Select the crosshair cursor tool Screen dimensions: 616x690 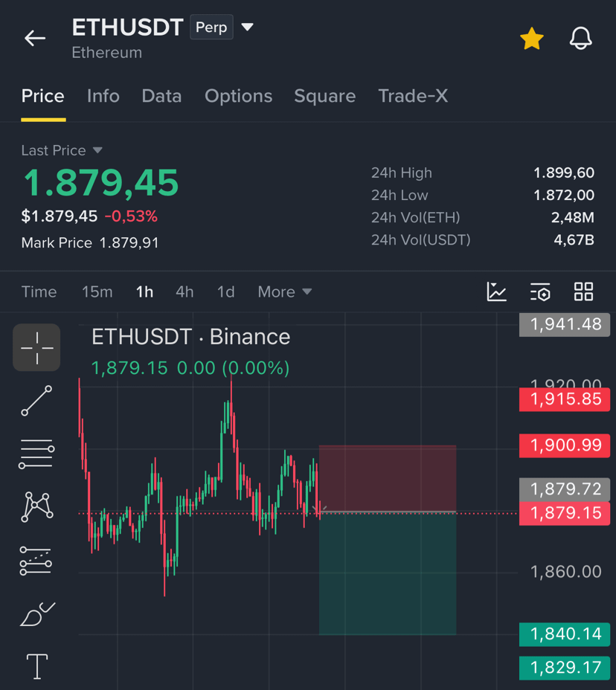[x=36, y=348]
